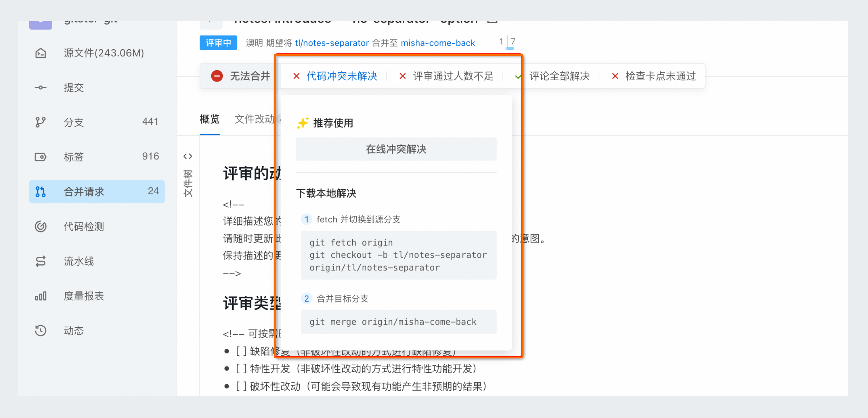Click the red X beside 代码冲突未解决
Screen dimensions: 868x418
click(297, 76)
